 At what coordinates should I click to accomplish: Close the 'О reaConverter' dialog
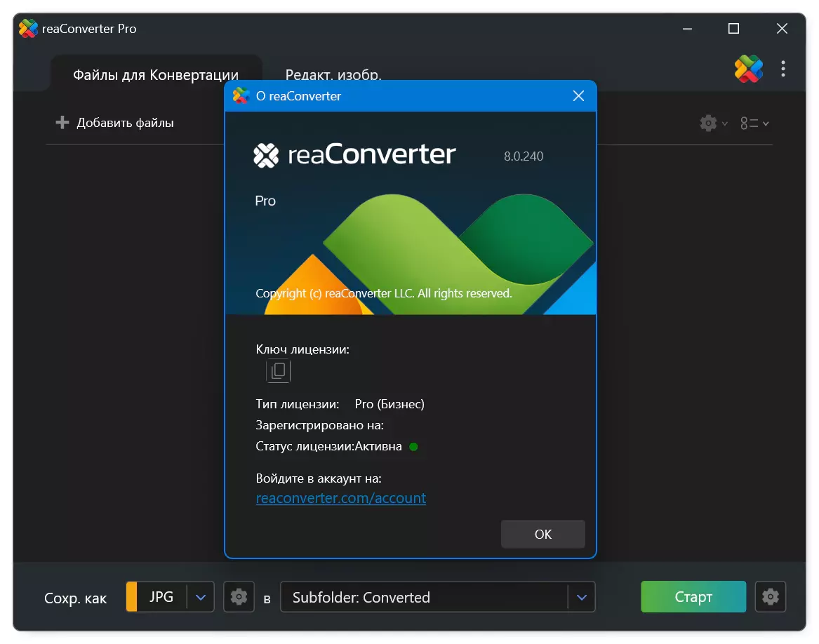click(578, 96)
